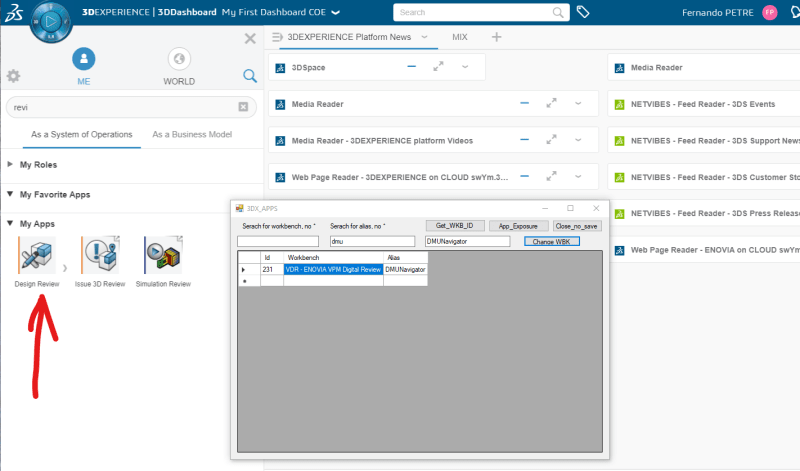This screenshot has height=471, width=800.
Task: Switch to the 3DEXPERIENCE Platform News tab
Action: coord(349,37)
